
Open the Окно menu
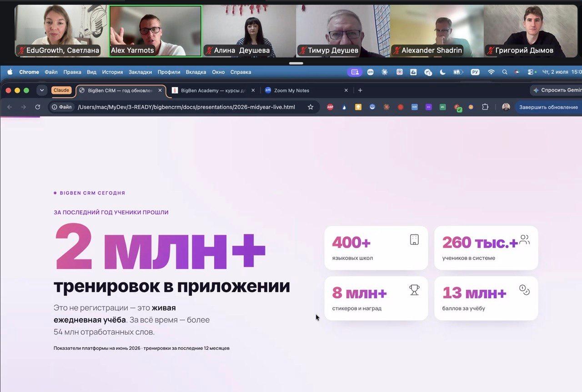(218, 72)
